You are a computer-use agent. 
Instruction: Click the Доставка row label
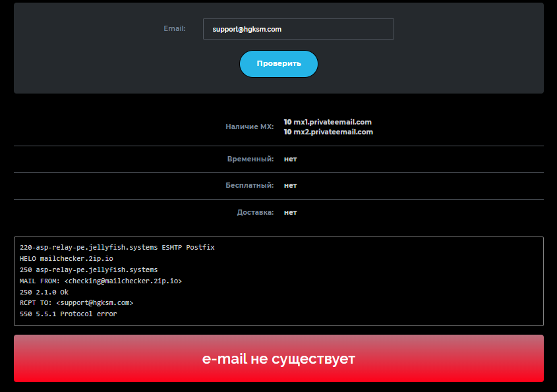point(255,212)
